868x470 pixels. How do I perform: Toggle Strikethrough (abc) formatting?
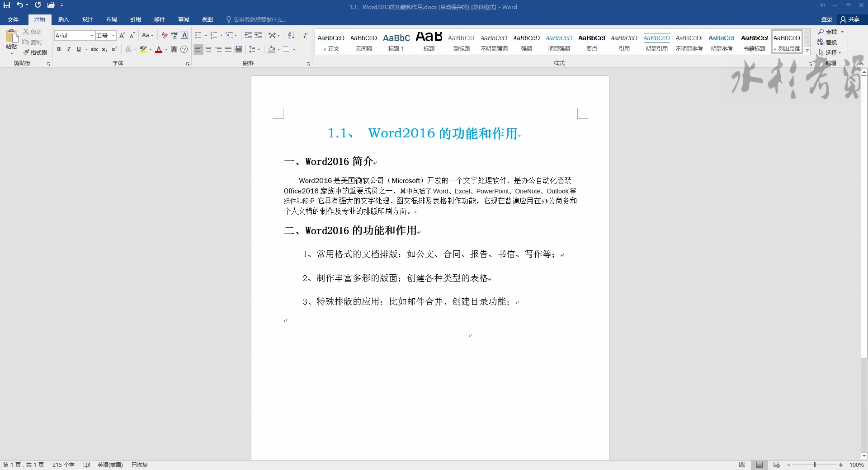click(94, 49)
